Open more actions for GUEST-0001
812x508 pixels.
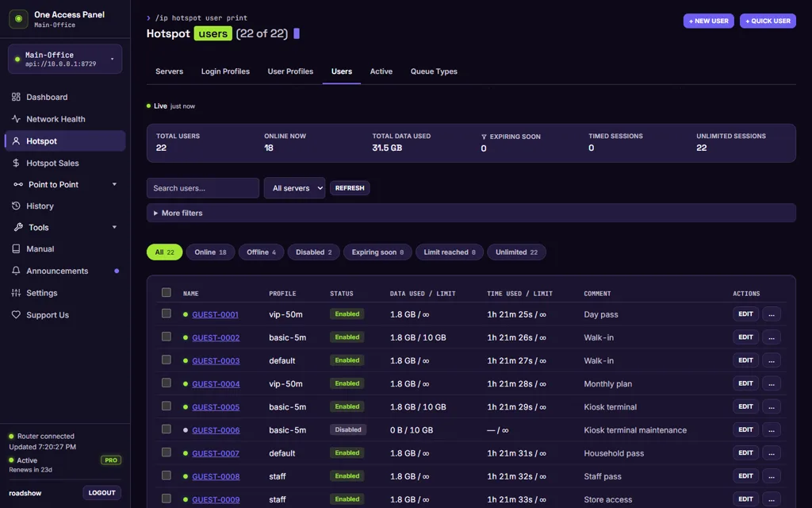(x=771, y=314)
